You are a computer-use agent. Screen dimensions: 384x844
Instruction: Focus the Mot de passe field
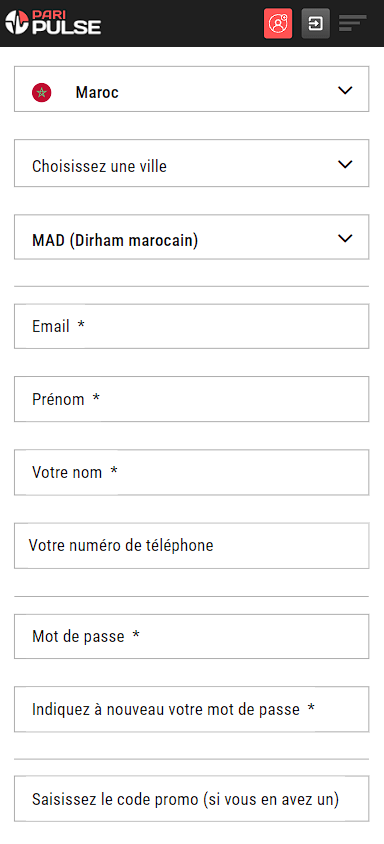pyautogui.click(x=192, y=636)
